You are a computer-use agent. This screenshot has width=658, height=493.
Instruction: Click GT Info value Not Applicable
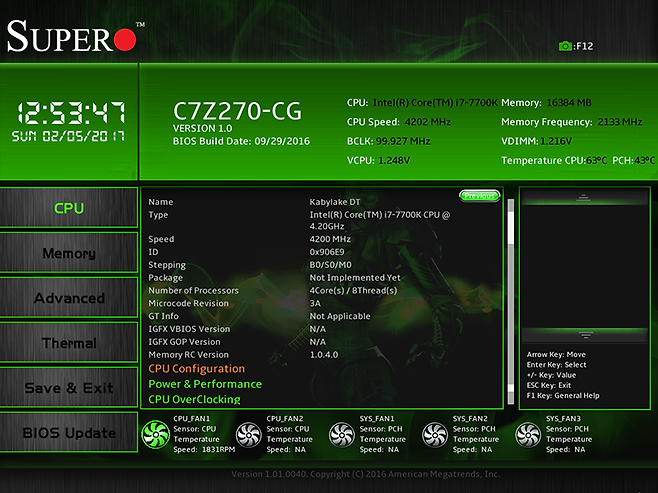click(339, 316)
